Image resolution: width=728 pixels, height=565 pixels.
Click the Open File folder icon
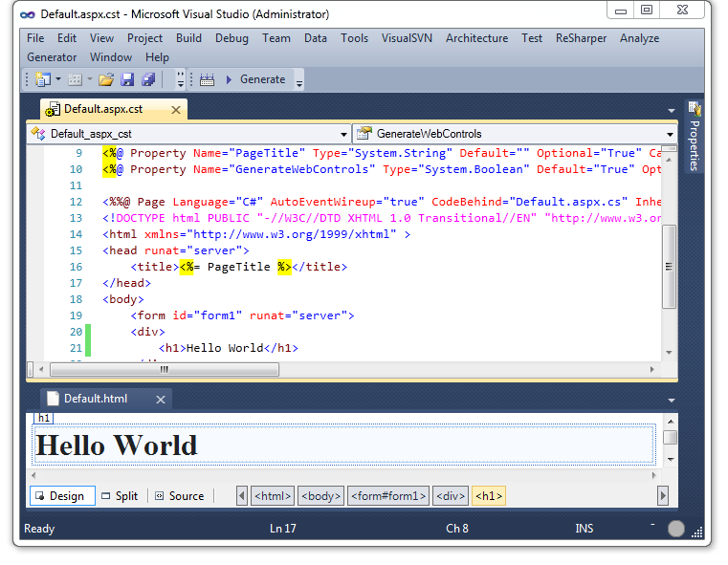106,79
